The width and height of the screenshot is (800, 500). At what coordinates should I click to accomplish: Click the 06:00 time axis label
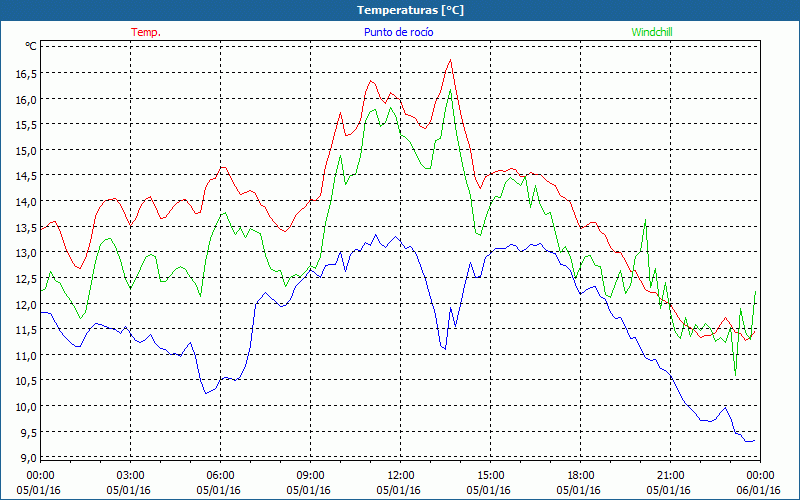point(220,476)
